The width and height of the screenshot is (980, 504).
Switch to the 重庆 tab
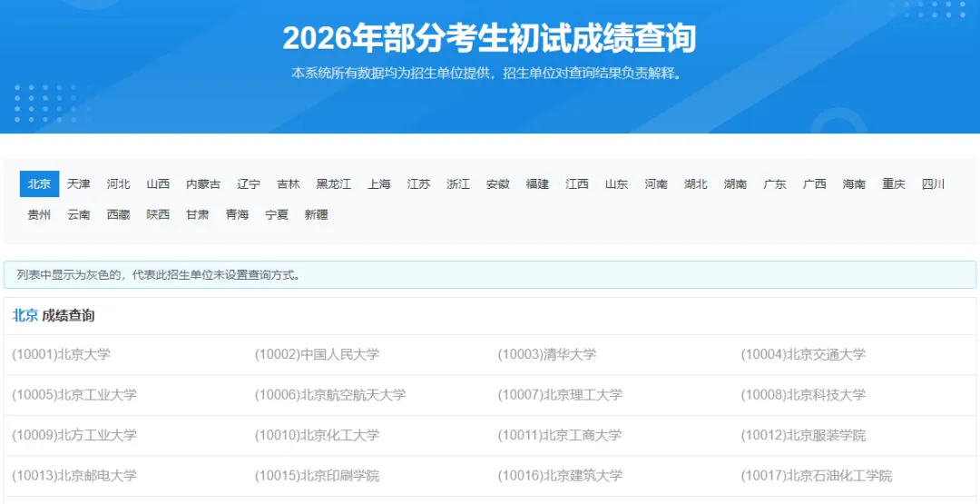(x=894, y=183)
